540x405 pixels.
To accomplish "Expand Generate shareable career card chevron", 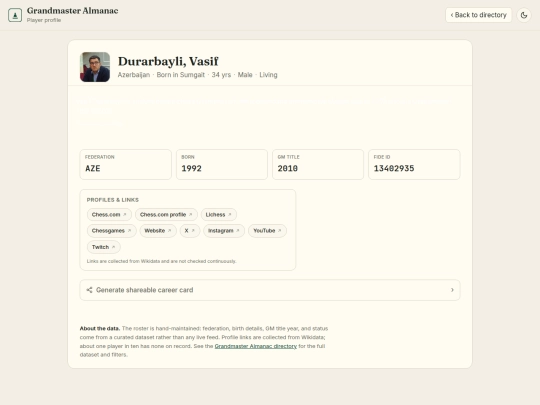I will (x=452, y=290).
